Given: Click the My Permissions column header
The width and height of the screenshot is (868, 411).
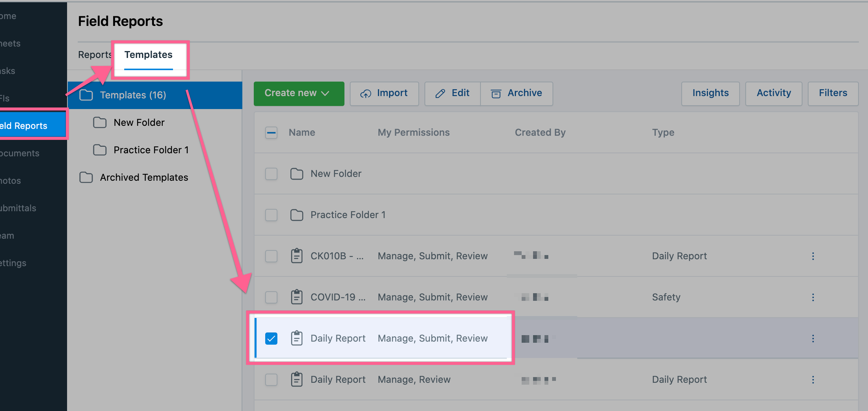Looking at the screenshot, I should 413,132.
